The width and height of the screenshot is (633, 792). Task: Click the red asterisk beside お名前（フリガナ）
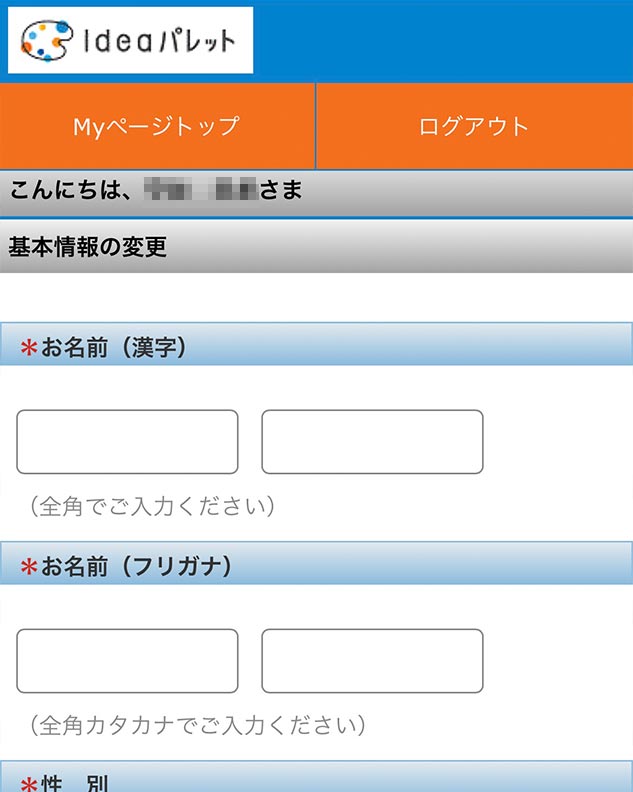28,567
